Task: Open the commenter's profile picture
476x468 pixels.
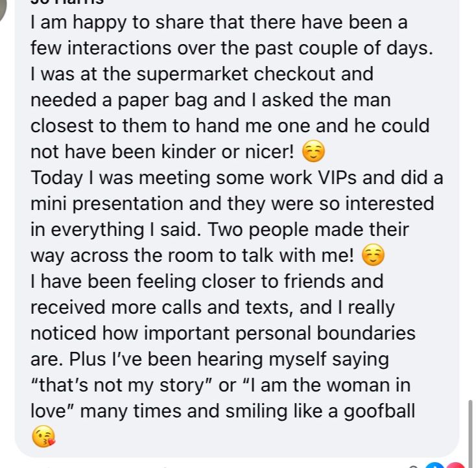Action: click(x=5, y=9)
